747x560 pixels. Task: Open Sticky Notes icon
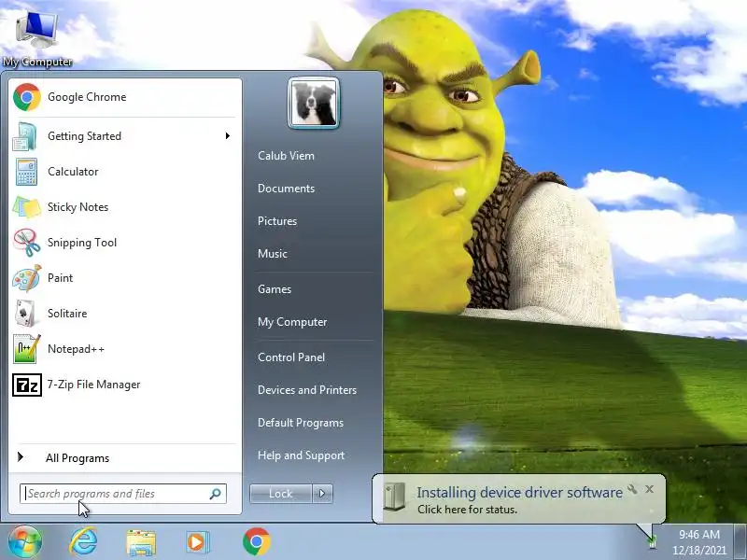[x=27, y=207]
